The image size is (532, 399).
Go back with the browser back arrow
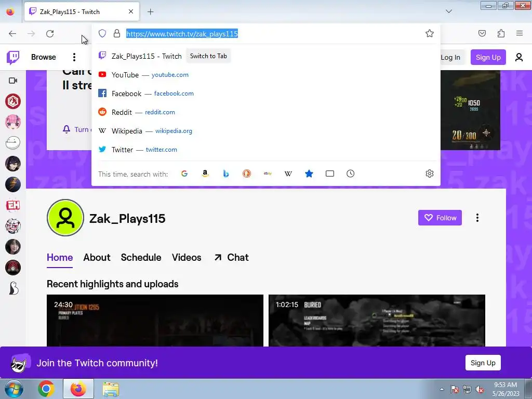click(12, 33)
